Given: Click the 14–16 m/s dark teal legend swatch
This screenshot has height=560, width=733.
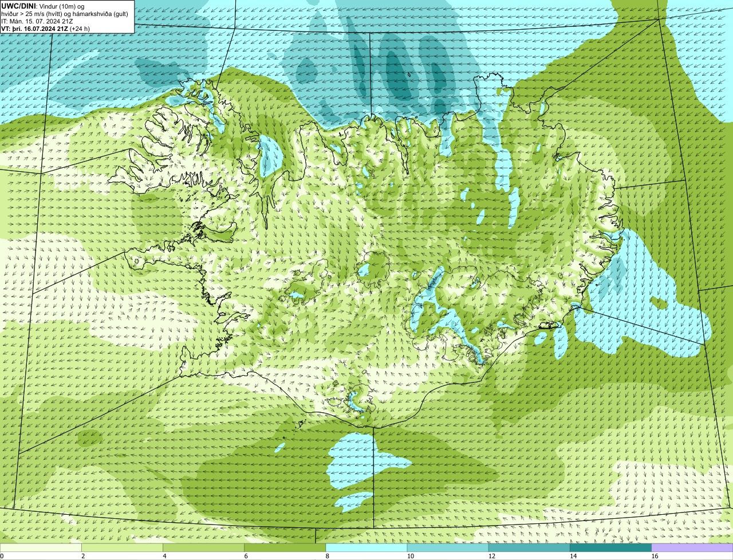Looking at the screenshot, I should tap(611, 548).
